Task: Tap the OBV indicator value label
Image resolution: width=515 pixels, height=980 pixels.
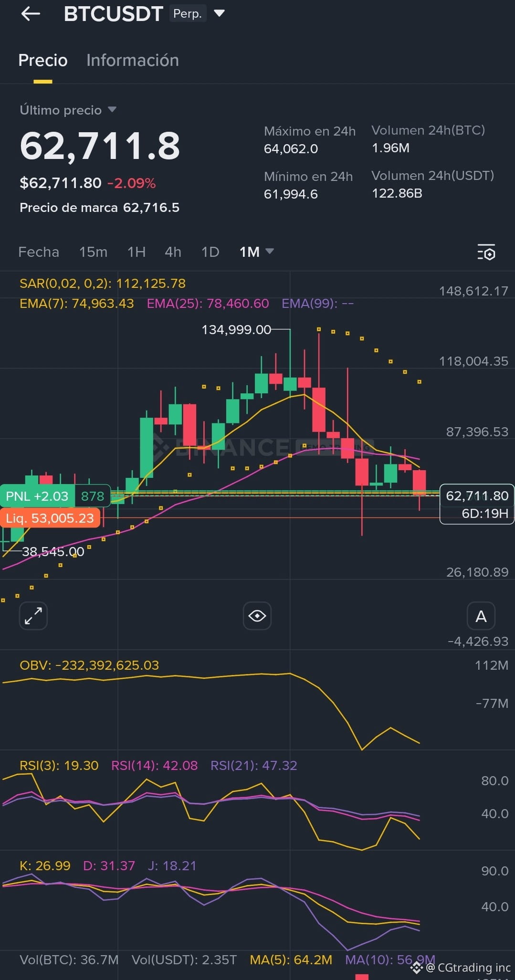Action: pos(89,665)
